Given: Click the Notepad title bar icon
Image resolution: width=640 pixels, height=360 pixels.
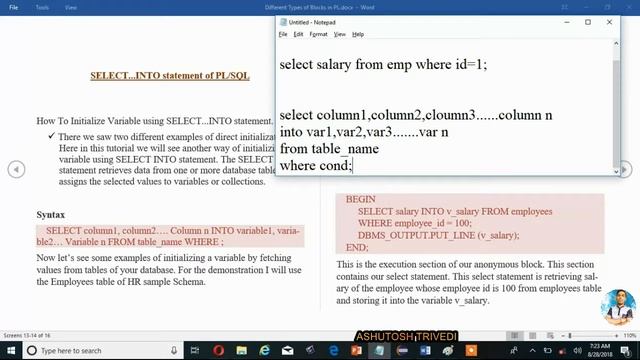Looking at the screenshot, I should [x=283, y=22].
